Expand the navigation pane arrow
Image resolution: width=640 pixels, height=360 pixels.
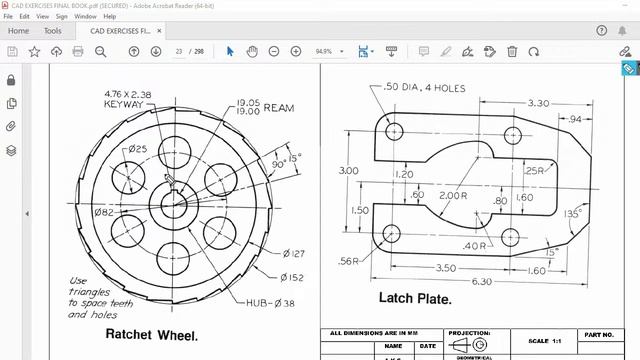(27, 213)
